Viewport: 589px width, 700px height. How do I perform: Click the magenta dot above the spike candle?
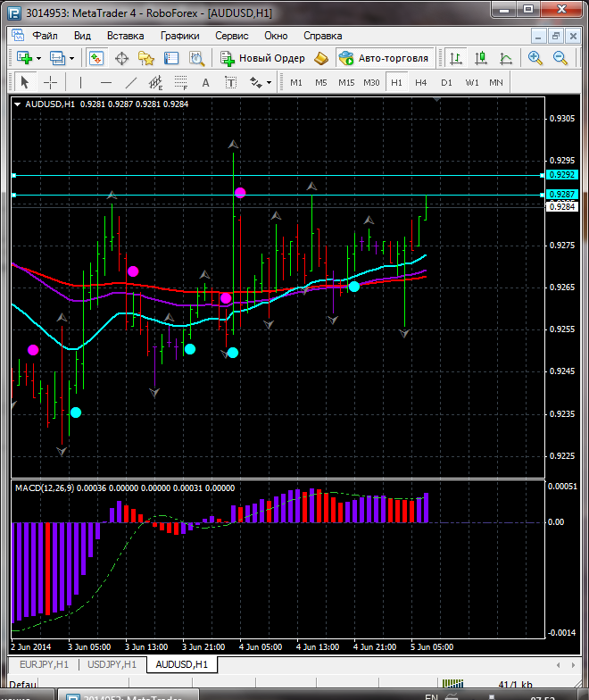pyautogui.click(x=240, y=192)
